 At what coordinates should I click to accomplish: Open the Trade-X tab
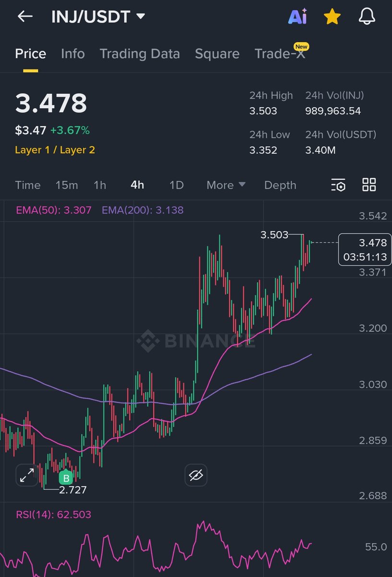(281, 53)
